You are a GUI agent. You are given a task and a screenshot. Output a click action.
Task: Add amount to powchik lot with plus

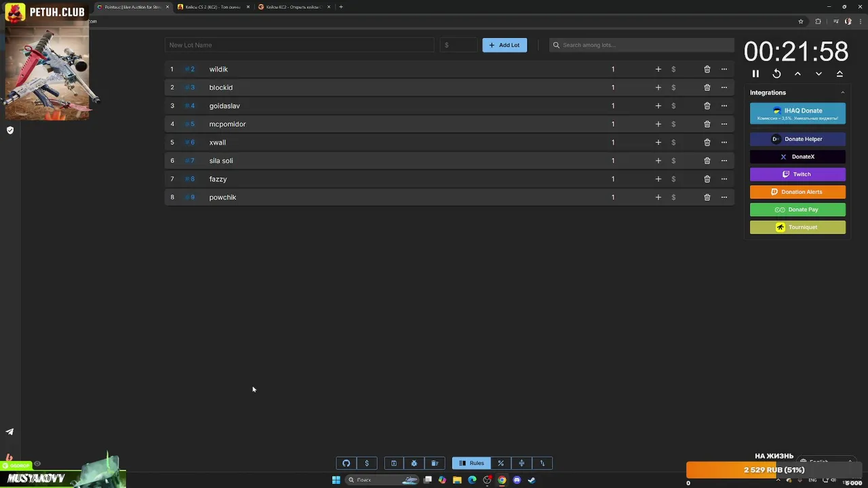pyautogui.click(x=658, y=197)
